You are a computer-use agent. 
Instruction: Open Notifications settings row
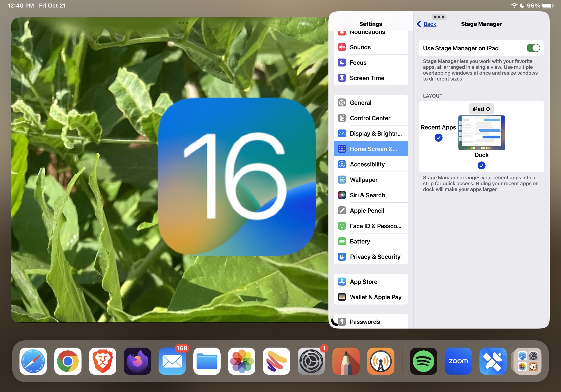371,35
